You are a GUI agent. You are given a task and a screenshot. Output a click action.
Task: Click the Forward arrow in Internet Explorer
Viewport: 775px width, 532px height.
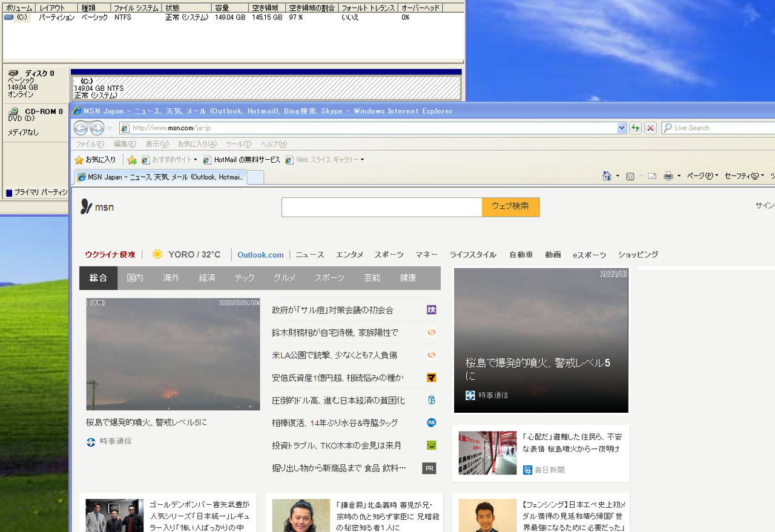[97, 128]
